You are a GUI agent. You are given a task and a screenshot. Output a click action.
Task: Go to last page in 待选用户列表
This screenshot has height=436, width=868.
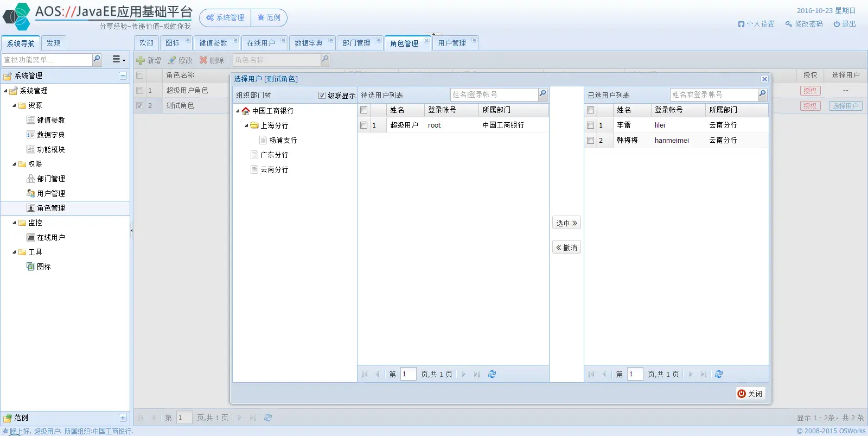coord(476,374)
